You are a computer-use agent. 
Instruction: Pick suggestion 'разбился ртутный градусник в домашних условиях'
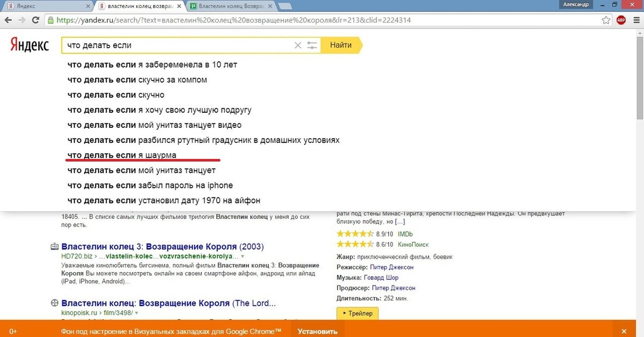click(203, 140)
